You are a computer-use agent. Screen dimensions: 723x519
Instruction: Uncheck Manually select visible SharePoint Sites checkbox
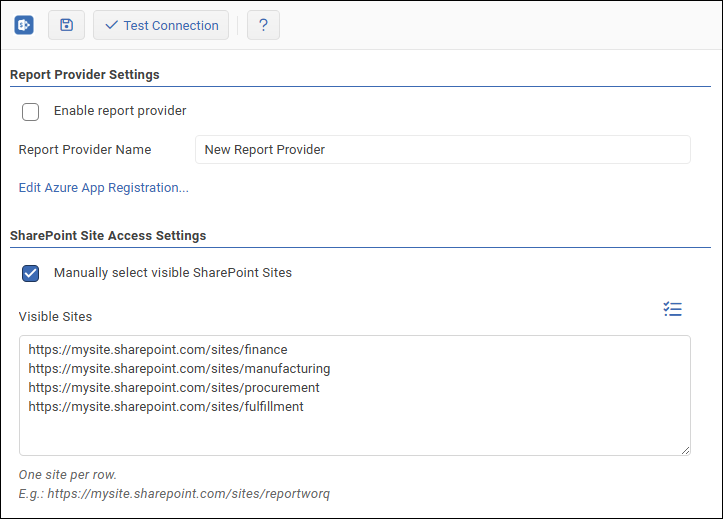(31, 273)
